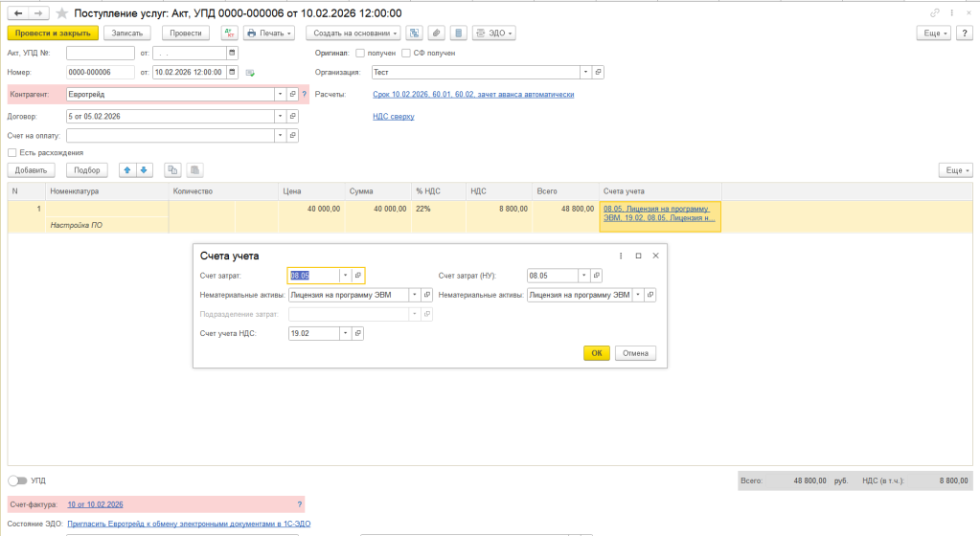This screenshot has width=980, height=536.
Task: Click the НДС сверху link
Action: [x=393, y=116]
